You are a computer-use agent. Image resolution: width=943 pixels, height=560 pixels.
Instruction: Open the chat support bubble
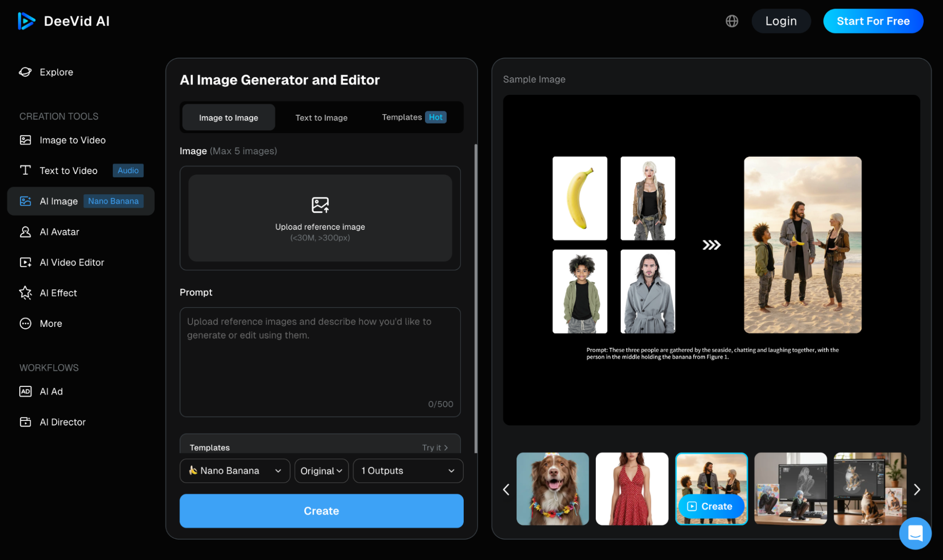[915, 533]
